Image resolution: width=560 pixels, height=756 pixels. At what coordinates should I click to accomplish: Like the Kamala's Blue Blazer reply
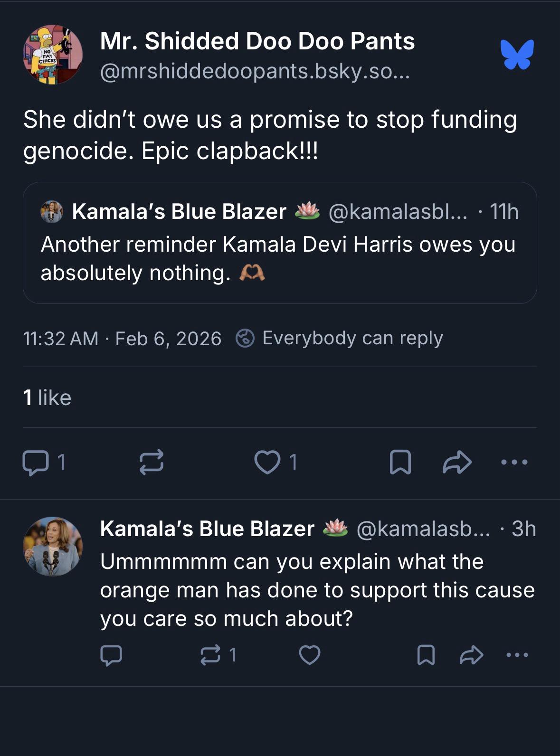point(310,655)
